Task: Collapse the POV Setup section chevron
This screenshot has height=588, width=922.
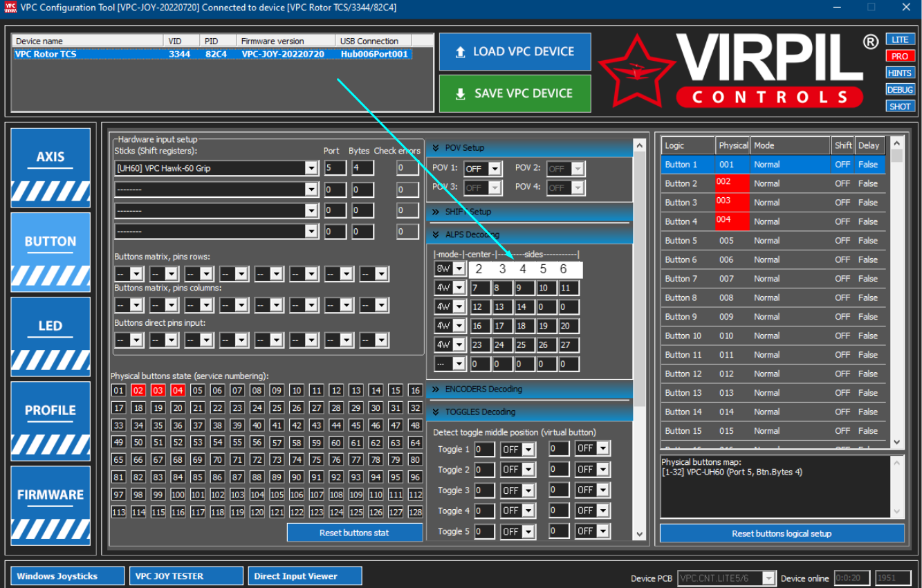Action: 436,147
